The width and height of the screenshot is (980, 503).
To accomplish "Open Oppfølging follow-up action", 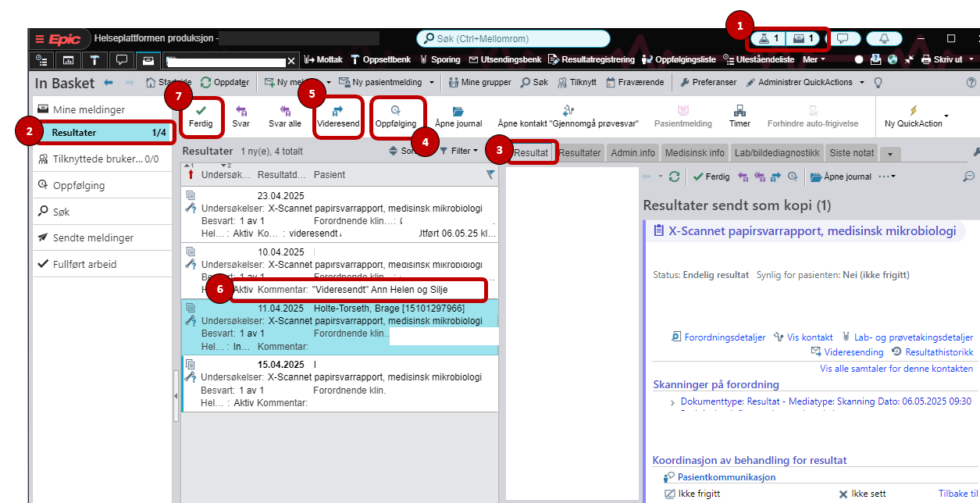I will tap(396, 112).
